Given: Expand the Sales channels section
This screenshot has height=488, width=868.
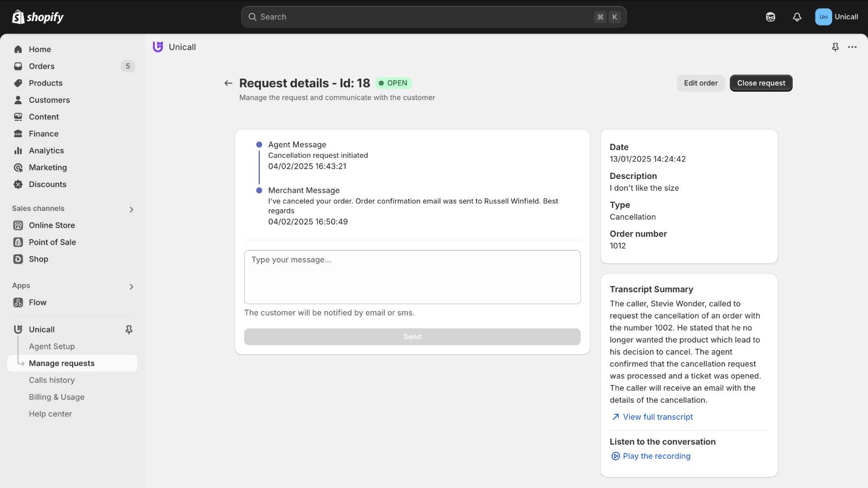Looking at the screenshot, I should [x=131, y=209].
